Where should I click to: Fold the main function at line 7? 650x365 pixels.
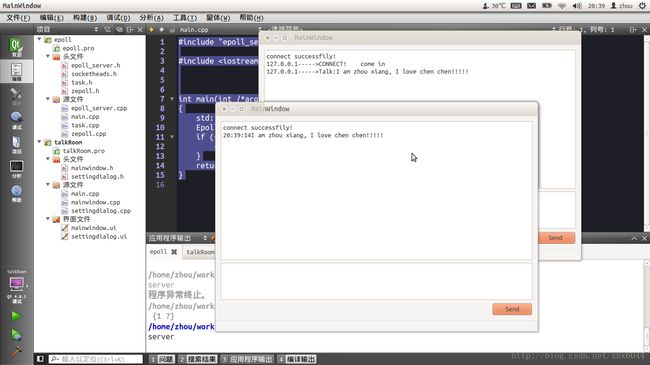[x=172, y=99]
